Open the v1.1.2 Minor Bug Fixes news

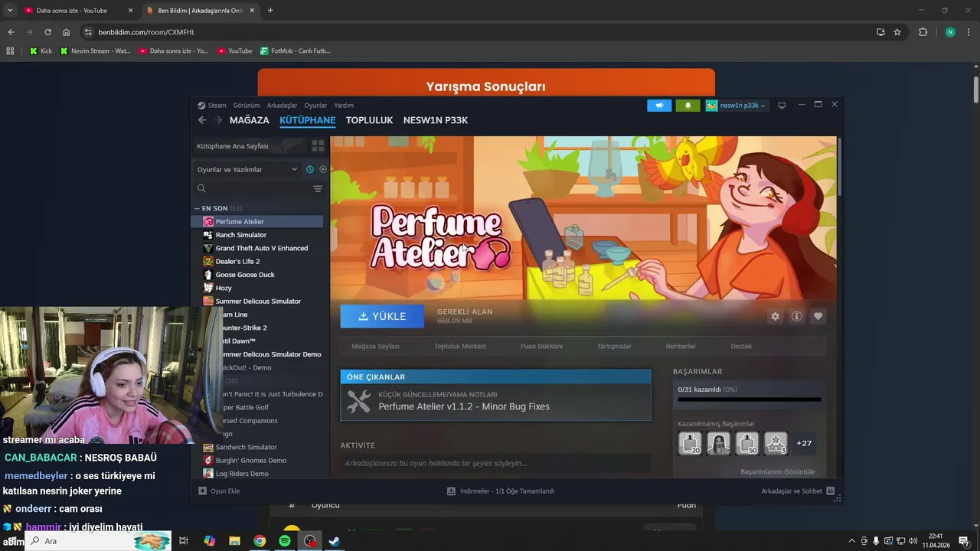point(495,402)
